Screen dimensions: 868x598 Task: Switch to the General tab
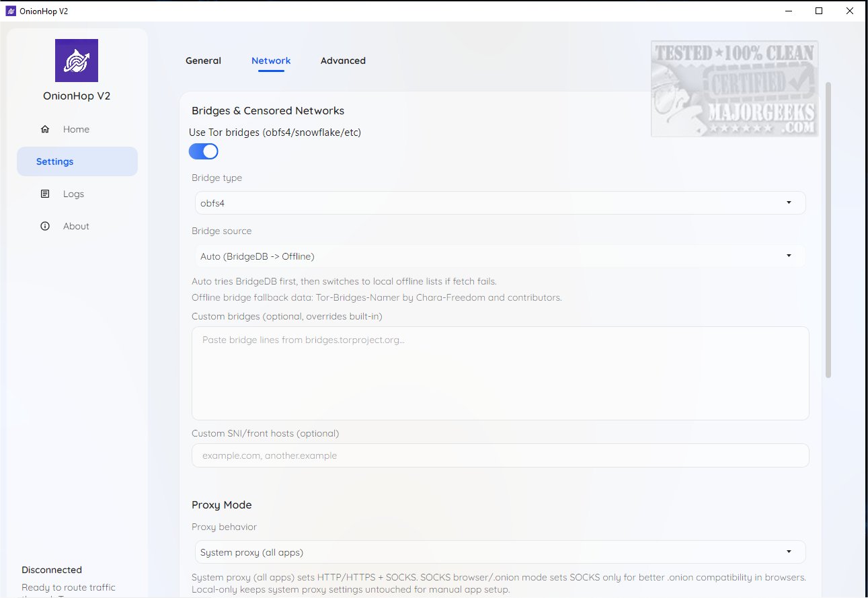coord(203,61)
